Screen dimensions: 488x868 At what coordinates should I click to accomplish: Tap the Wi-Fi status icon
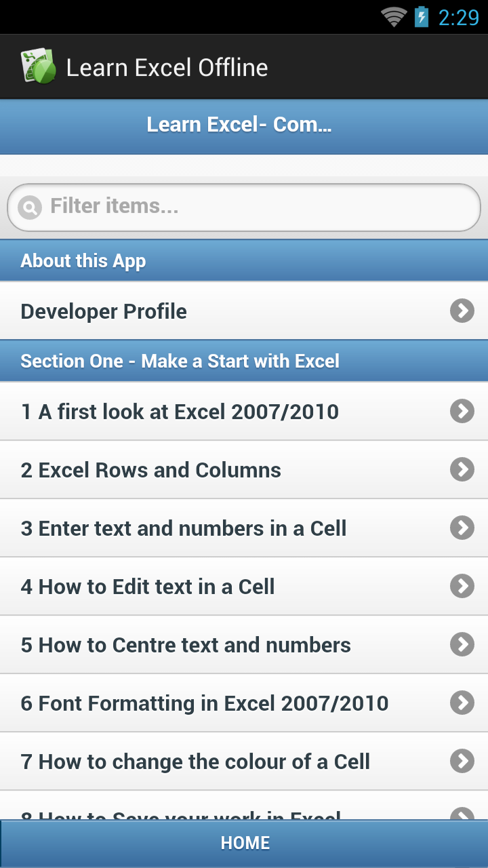[394, 16]
